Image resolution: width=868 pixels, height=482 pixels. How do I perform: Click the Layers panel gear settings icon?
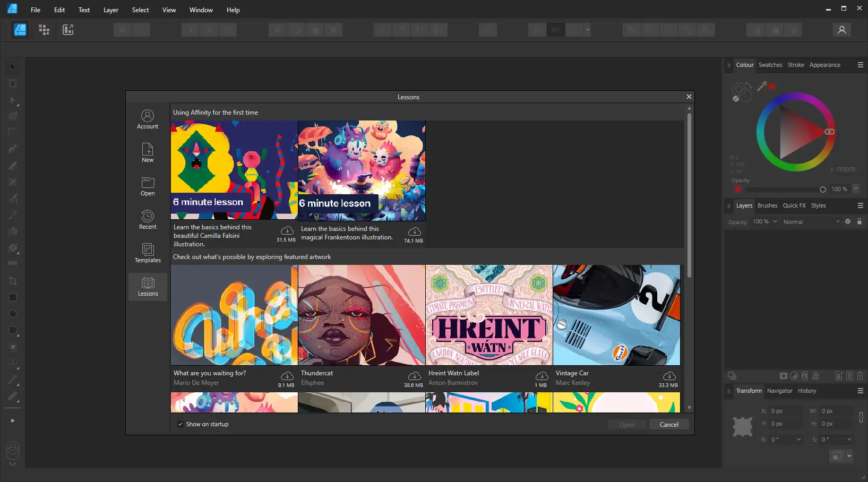(848, 221)
